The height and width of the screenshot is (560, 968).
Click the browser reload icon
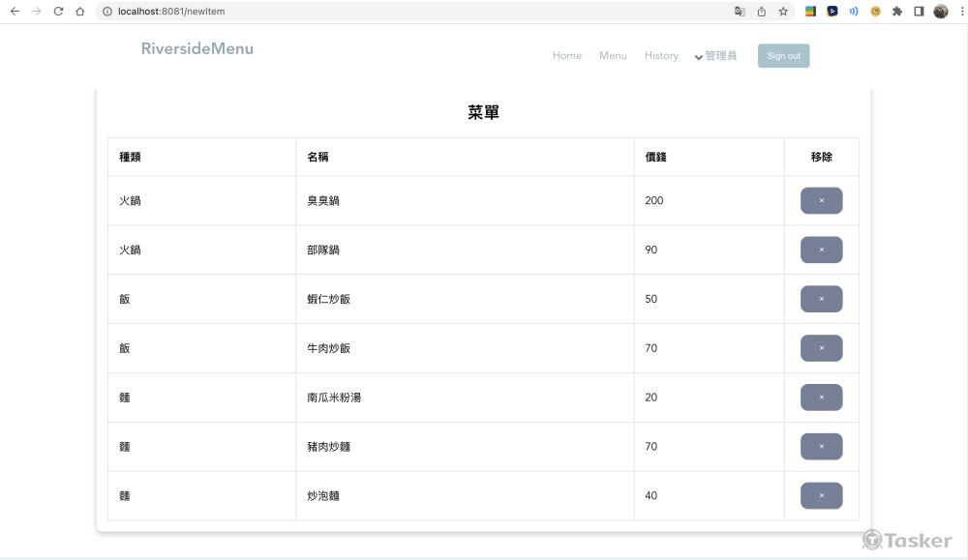[x=58, y=12]
